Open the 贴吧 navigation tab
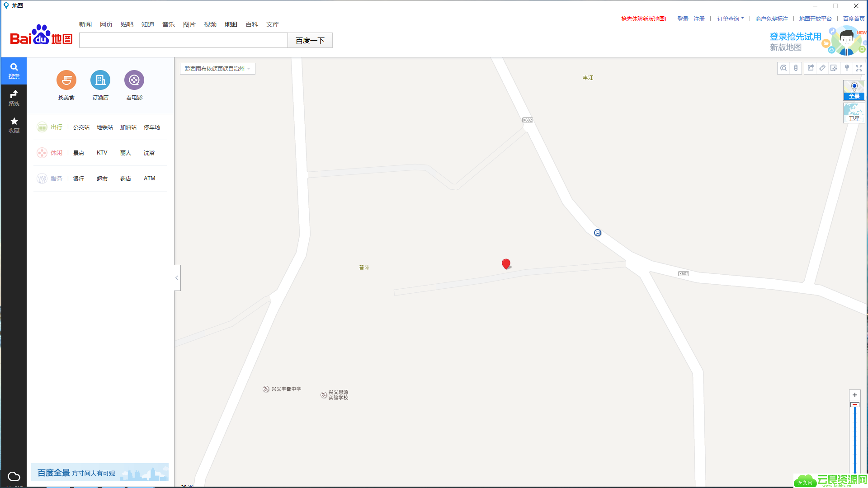Viewport: 868px width, 488px height. point(127,24)
